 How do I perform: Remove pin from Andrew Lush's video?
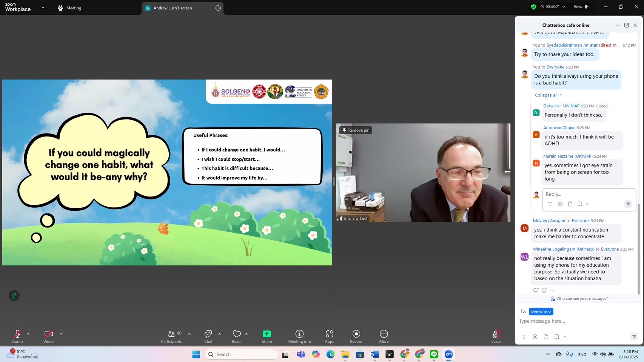point(355,130)
